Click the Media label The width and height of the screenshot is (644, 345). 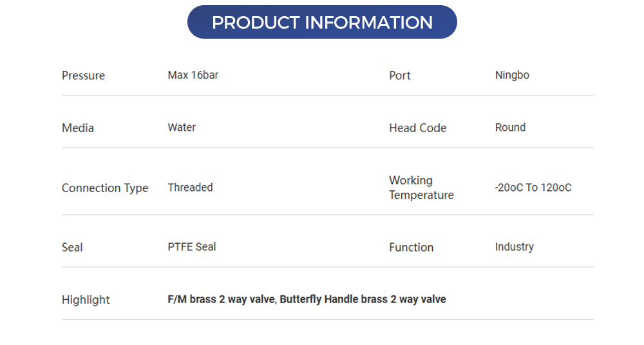(78, 128)
